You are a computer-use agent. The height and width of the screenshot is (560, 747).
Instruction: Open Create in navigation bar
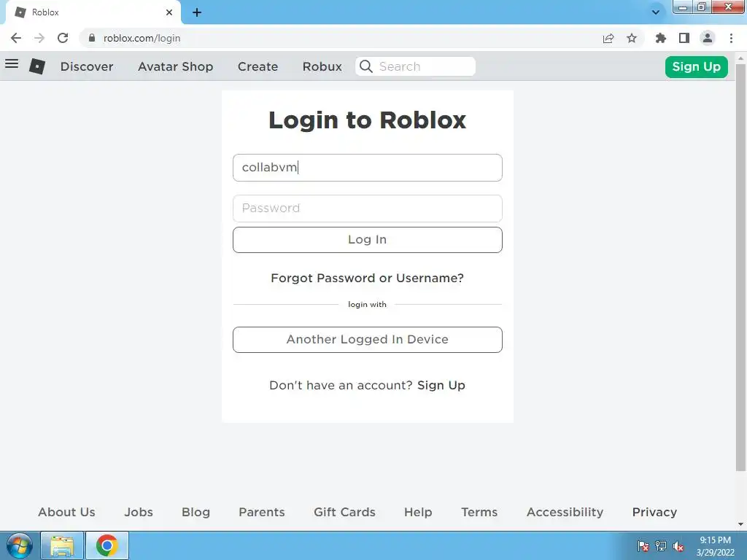pos(258,66)
